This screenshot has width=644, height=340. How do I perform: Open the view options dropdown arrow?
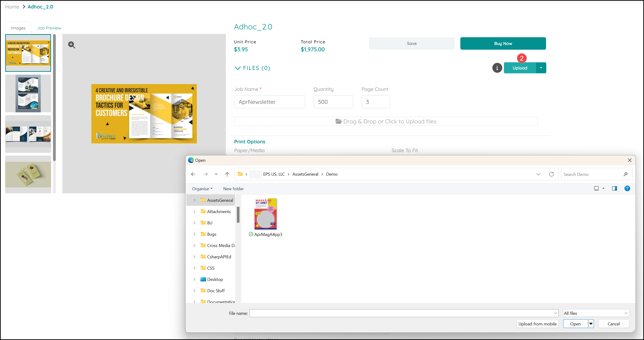pyautogui.click(x=603, y=189)
